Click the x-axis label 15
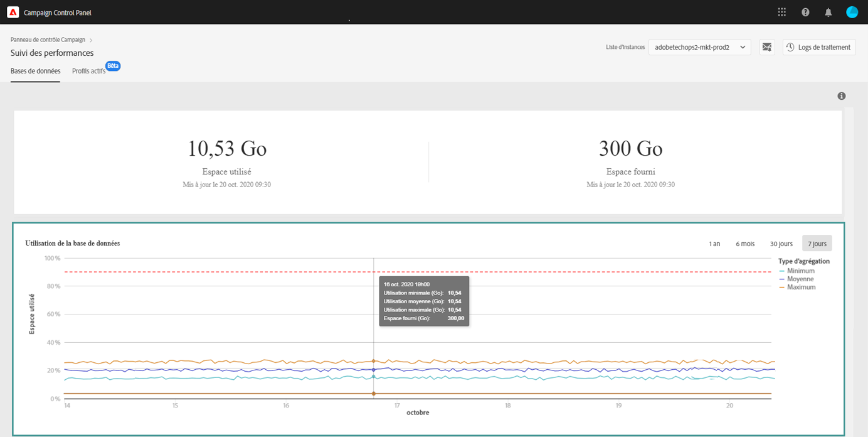868x437 pixels. coord(175,406)
